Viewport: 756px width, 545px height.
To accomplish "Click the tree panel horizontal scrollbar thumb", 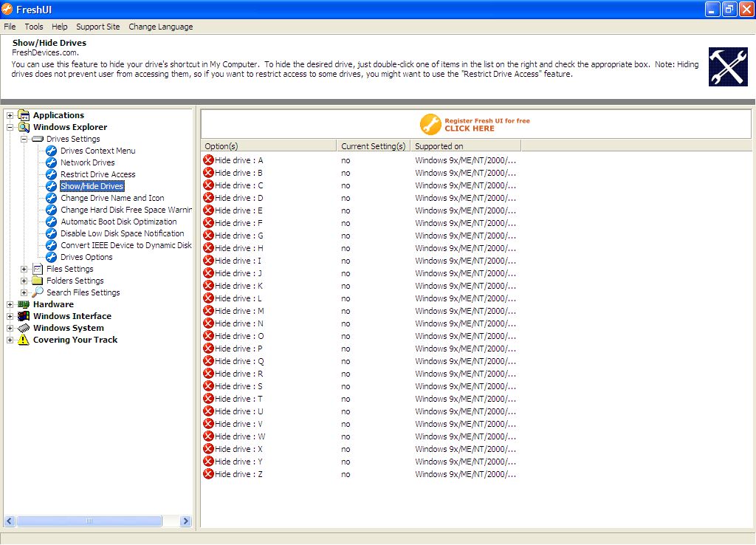I will click(x=89, y=521).
